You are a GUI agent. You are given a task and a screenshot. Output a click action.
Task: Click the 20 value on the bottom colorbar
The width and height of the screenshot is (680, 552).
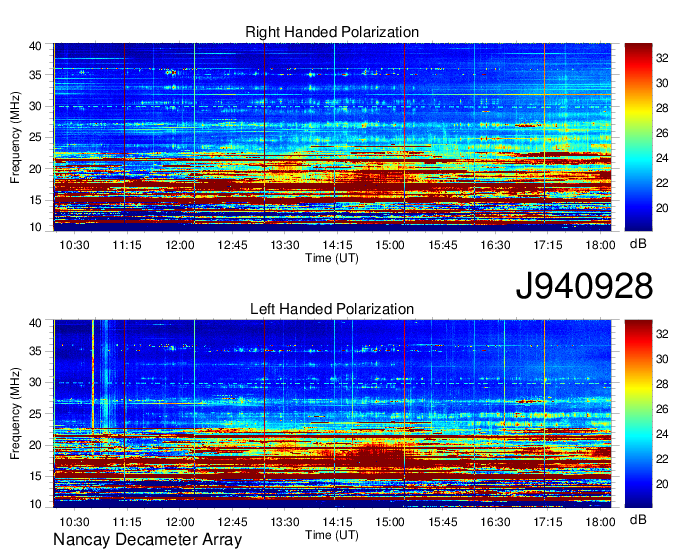point(662,484)
